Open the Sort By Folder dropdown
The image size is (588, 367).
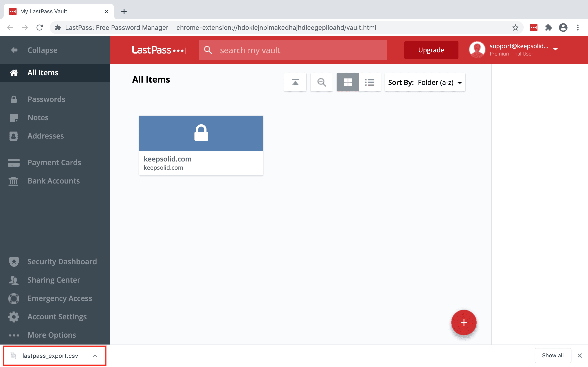(425, 83)
